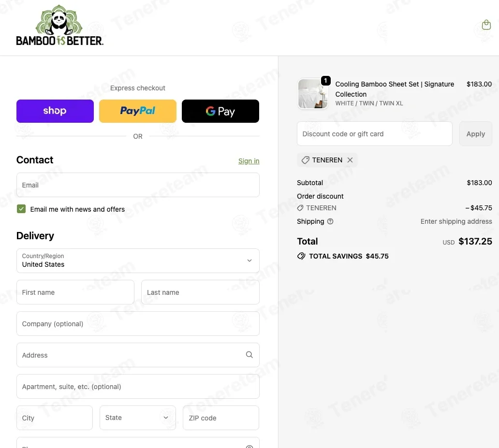
Task: Click the ZIP code field
Action: [x=220, y=418]
